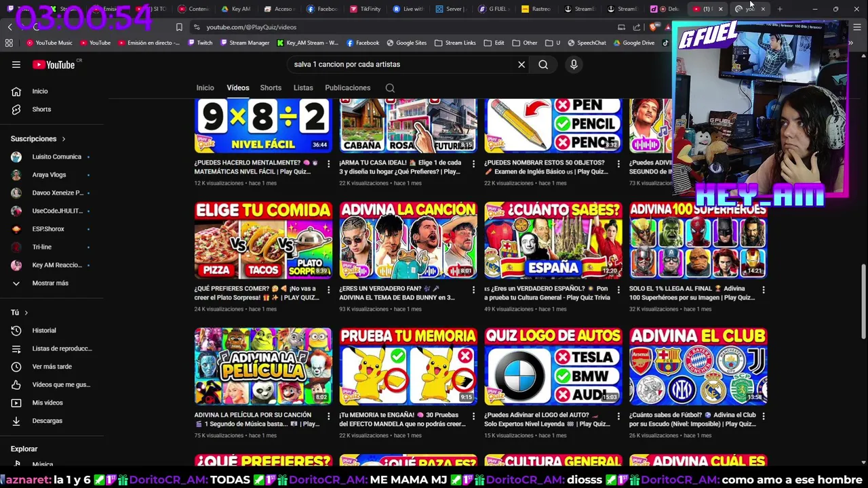
Task: Open Twitch bookmark in bookmarks bar
Action: pyautogui.click(x=200, y=43)
